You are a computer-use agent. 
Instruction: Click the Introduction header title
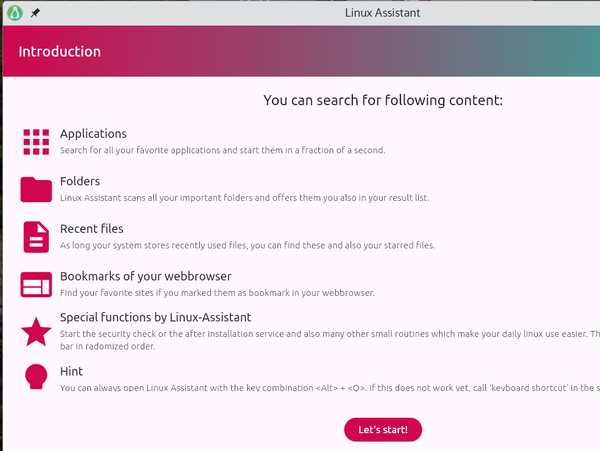(60, 52)
